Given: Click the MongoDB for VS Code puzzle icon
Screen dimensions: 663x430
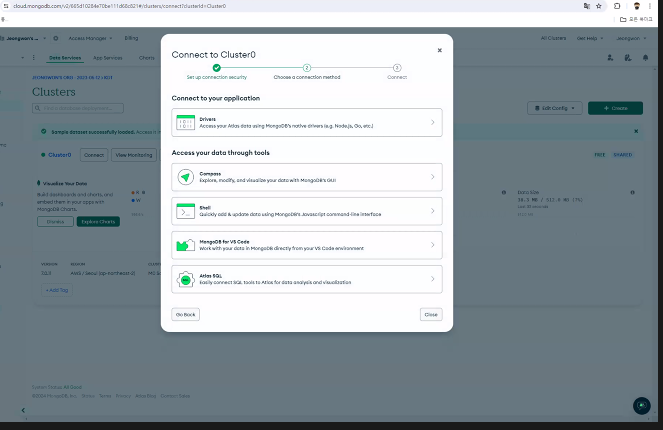Looking at the screenshot, I should tap(185, 245).
